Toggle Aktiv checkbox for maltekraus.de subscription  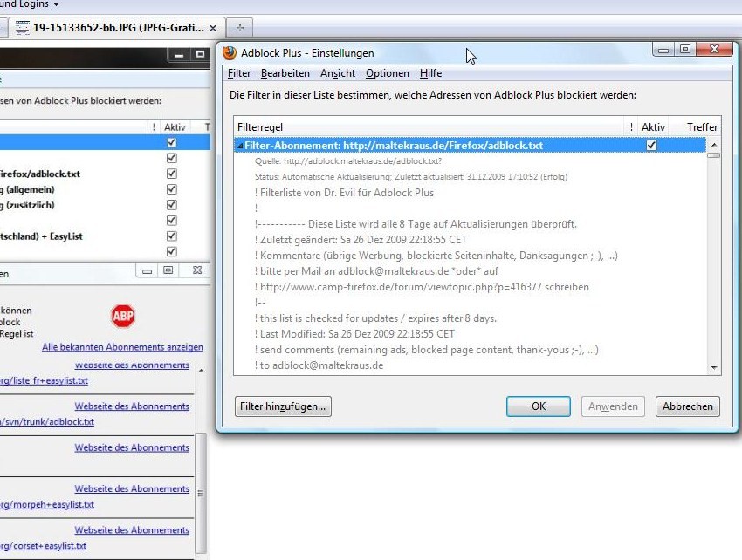point(651,145)
